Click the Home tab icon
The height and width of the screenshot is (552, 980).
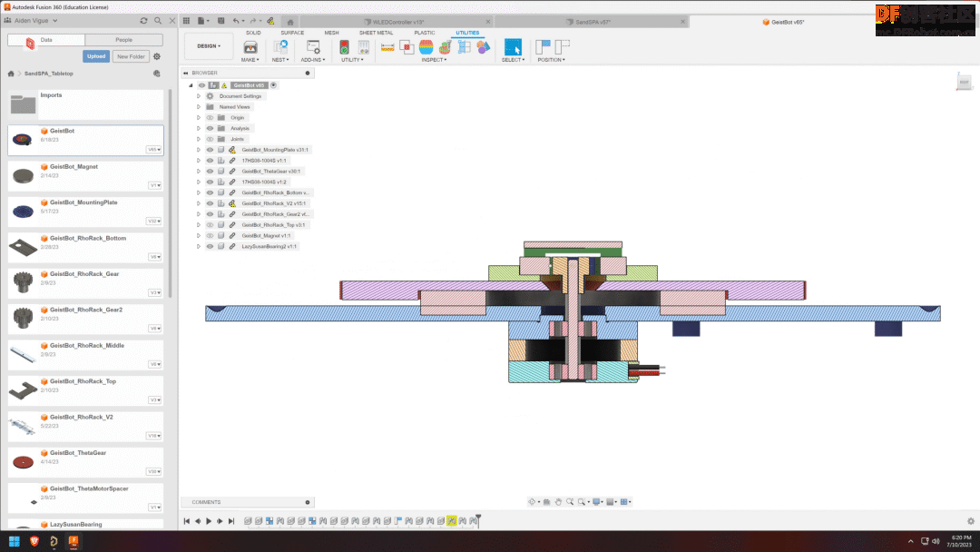coord(290,22)
